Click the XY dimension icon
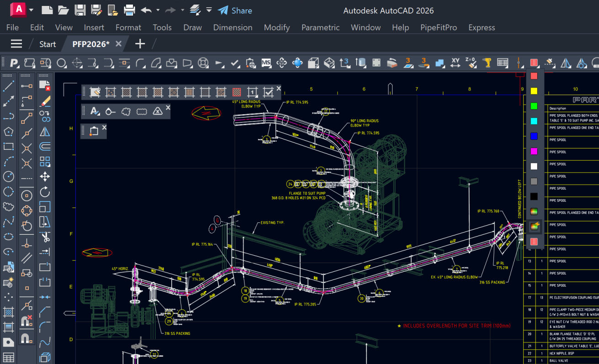The height and width of the screenshot is (364, 599). 455,63
